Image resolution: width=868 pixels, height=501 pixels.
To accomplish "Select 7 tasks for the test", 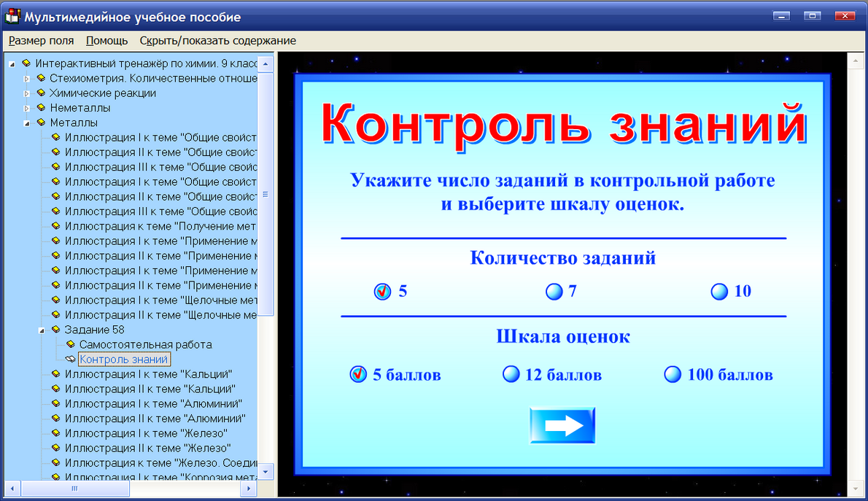I will click(x=553, y=291).
